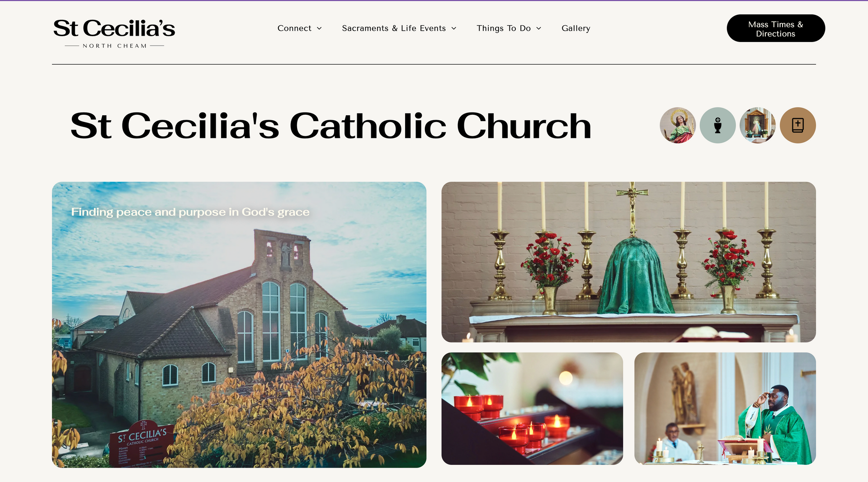This screenshot has height=482, width=868.
Task: Open the Bible book icon circle
Action: point(797,125)
